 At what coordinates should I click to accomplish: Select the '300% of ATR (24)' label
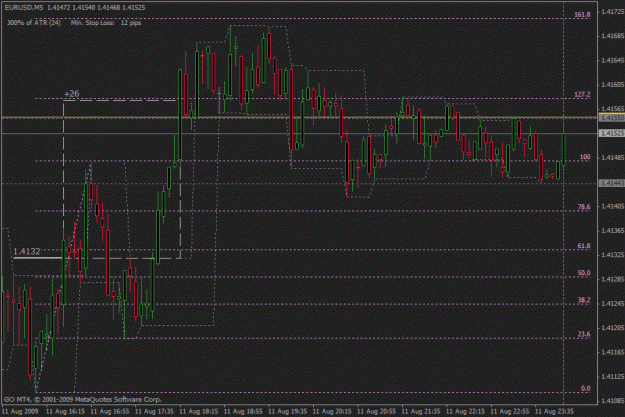[x=34, y=23]
